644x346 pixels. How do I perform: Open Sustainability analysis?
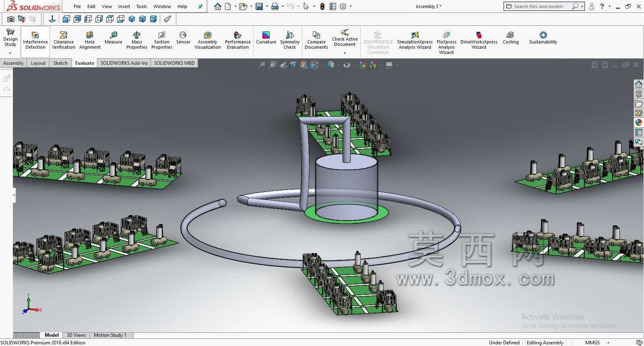tap(543, 38)
